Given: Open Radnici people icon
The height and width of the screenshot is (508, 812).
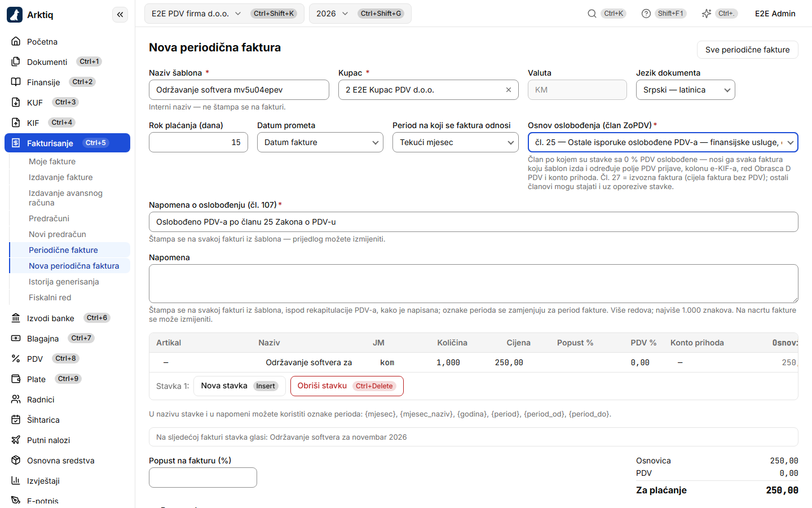Looking at the screenshot, I should (16, 400).
